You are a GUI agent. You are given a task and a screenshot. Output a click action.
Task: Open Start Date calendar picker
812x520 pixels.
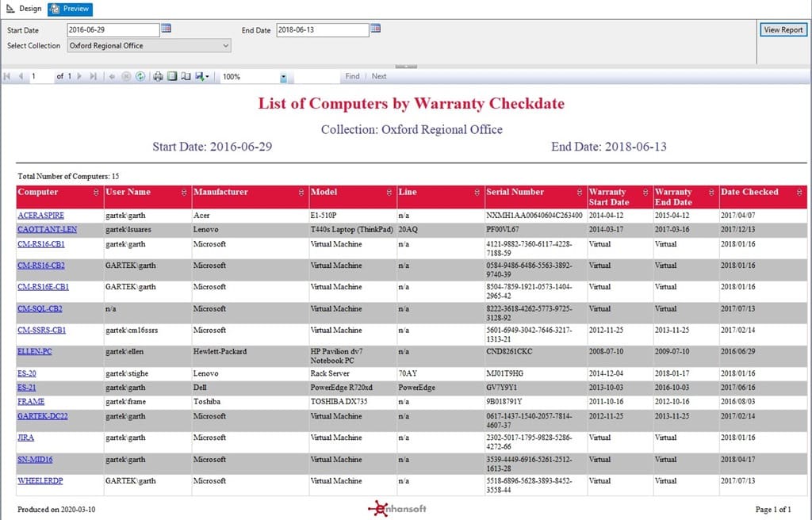(166, 29)
